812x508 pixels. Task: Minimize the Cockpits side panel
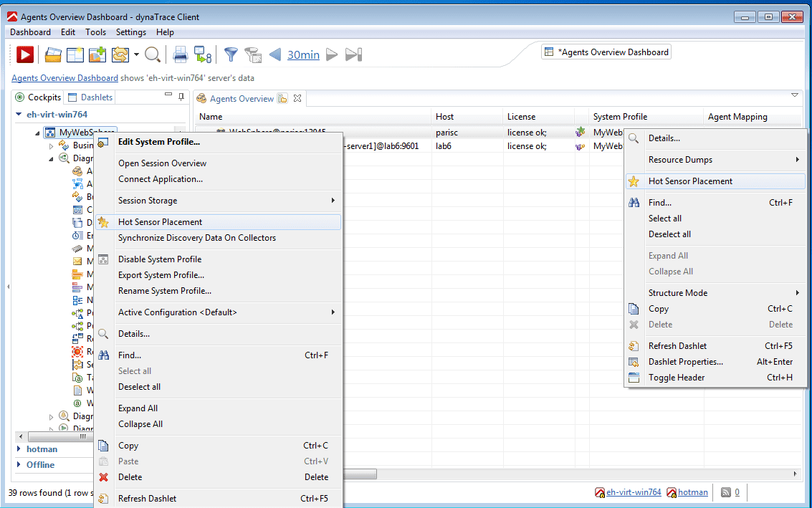tap(168, 95)
